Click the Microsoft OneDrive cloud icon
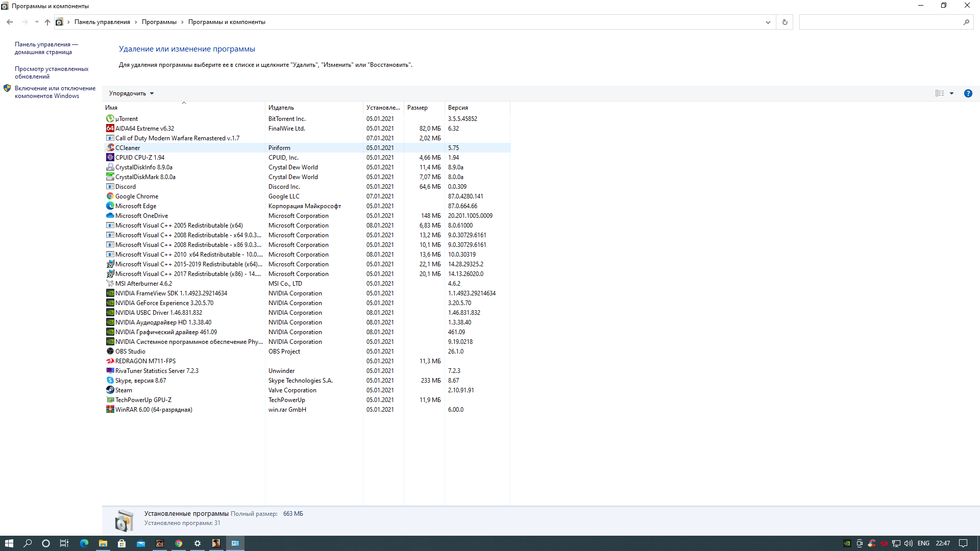980x551 pixels. pyautogui.click(x=110, y=216)
